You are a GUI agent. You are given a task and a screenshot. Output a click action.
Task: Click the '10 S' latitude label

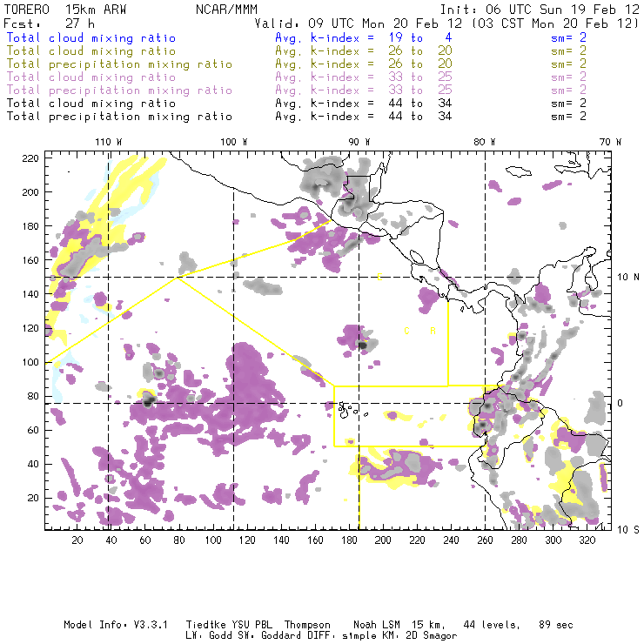point(628,530)
